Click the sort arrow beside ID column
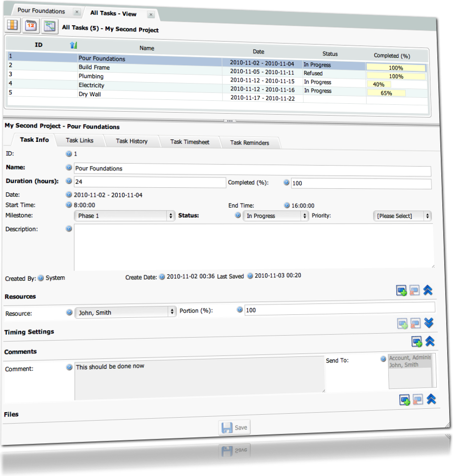 tap(74, 45)
